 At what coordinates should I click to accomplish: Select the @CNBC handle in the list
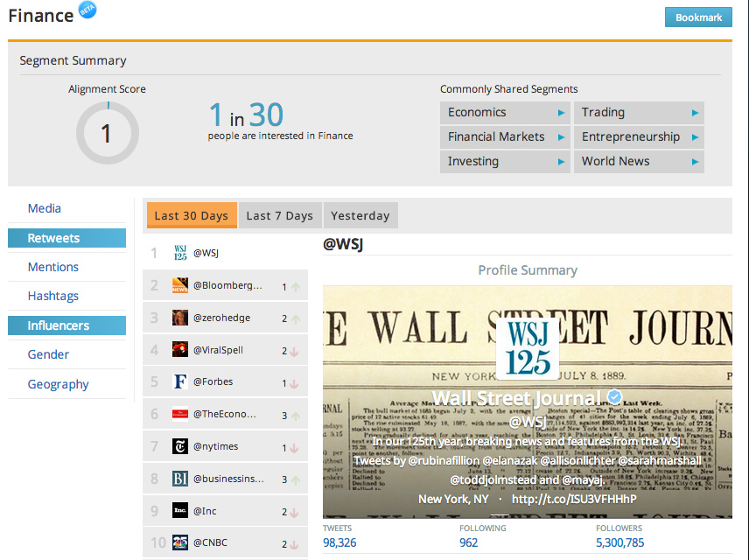(x=210, y=542)
